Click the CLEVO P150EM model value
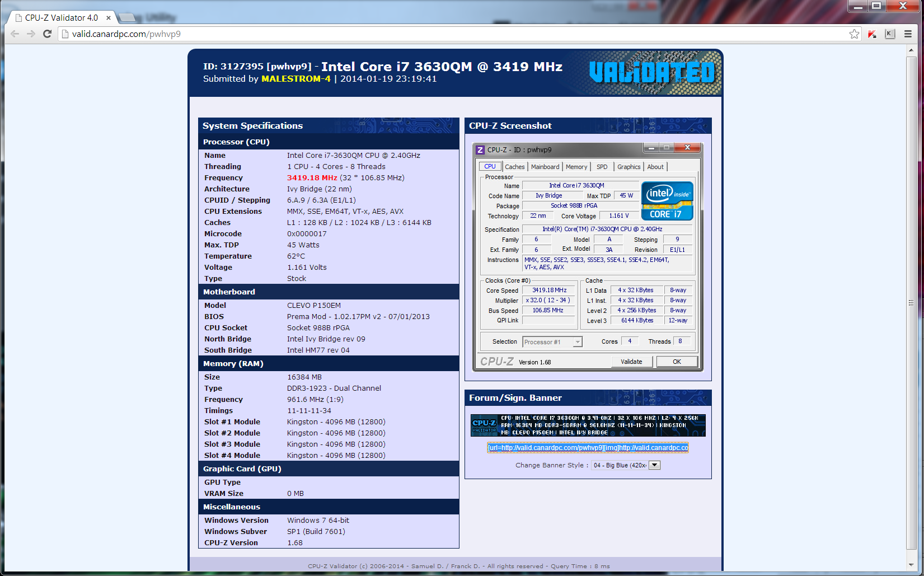This screenshot has width=924, height=576. [314, 305]
